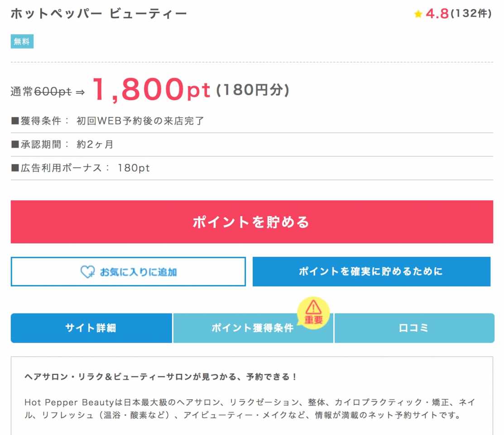The image size is (504, 435).
Task: Open ポイントを確実に貯めるために guide button
Action: click(x=372, y=271)
